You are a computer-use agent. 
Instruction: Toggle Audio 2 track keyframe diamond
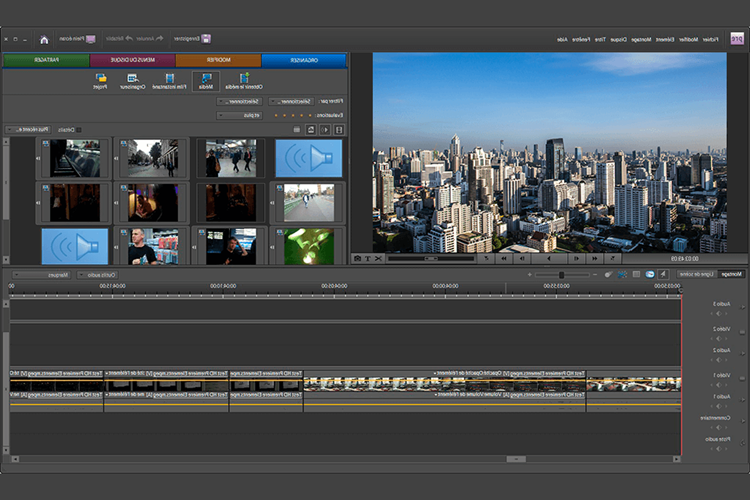click(x=718, y=360)
